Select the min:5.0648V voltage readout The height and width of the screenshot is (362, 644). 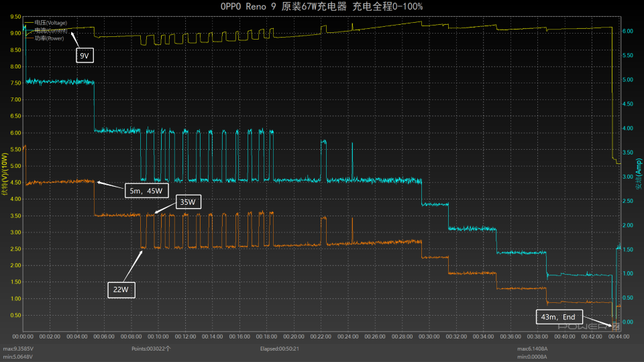(17, 357)
